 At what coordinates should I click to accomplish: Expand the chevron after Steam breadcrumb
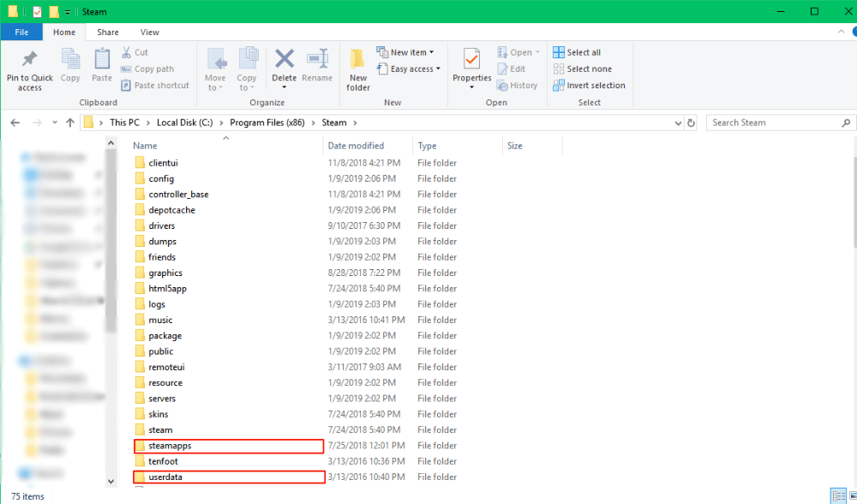point(356,123)
